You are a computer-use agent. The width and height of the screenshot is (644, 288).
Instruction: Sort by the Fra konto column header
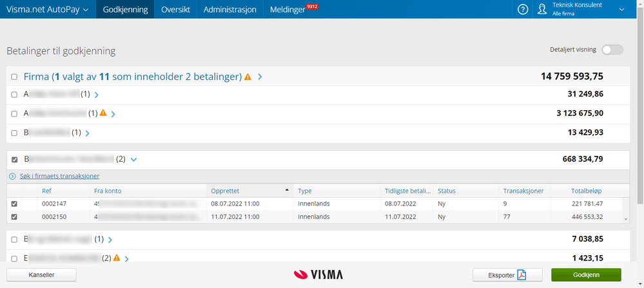point(148,191)
